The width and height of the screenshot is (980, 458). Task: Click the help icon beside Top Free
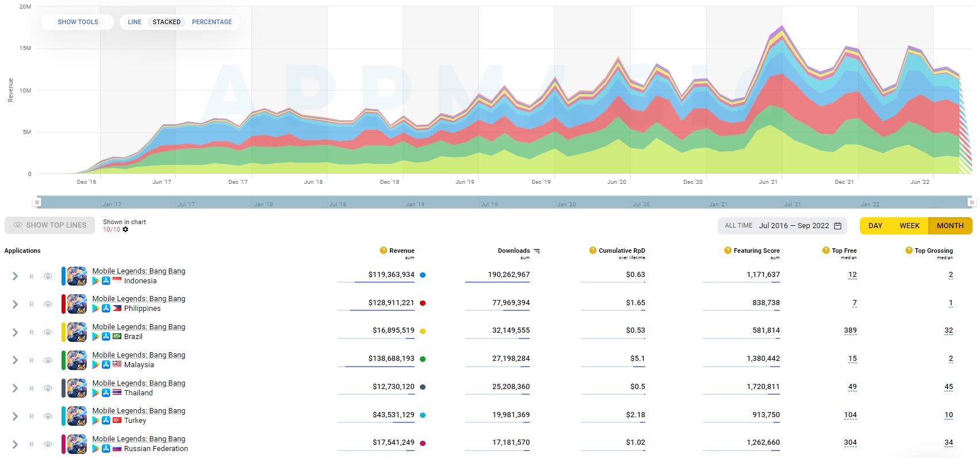click(826, 251)
